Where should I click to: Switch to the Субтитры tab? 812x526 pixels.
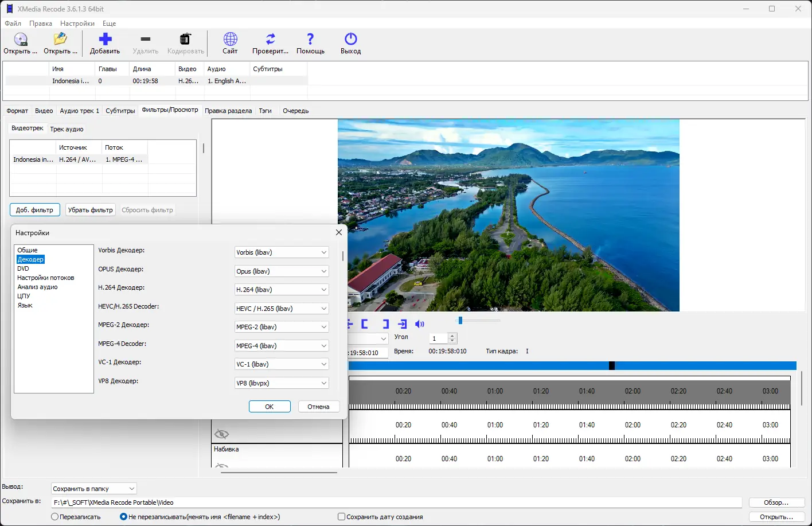(119, 111)
